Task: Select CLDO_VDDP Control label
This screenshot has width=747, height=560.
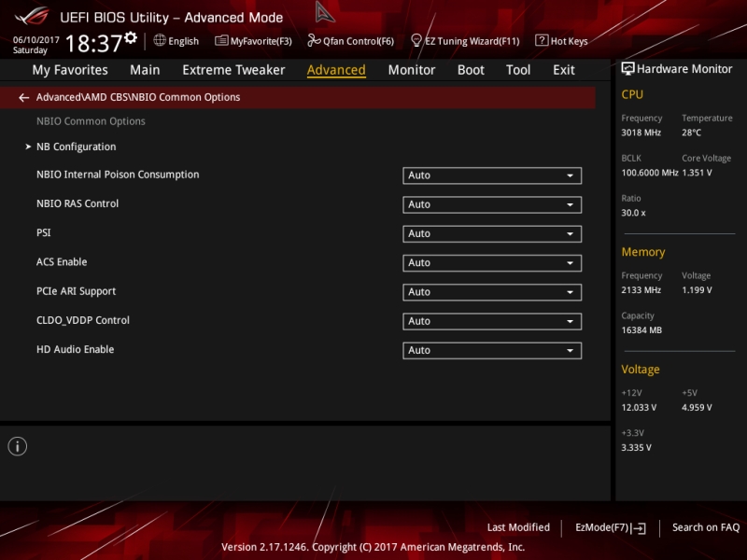Action: tap(83, 320)
